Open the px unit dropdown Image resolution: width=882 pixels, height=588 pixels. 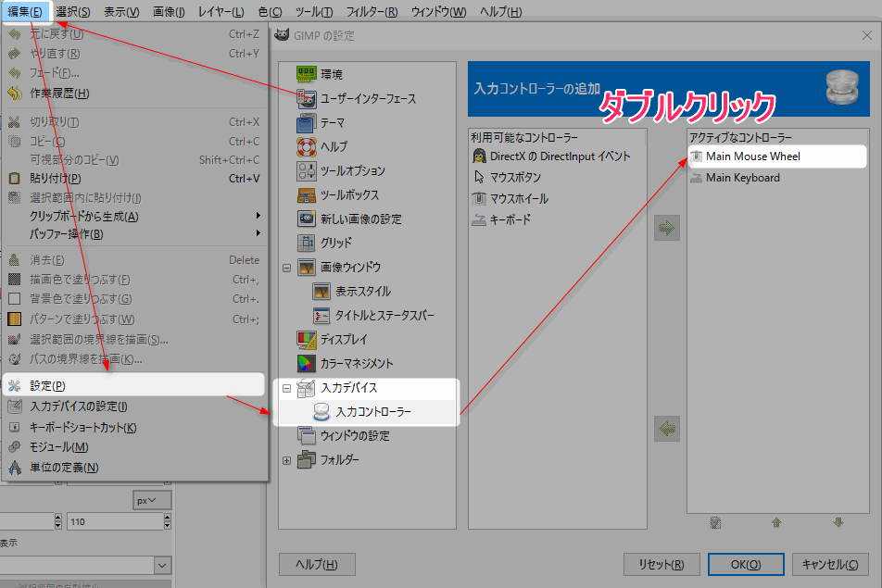(x=153, y=500)
